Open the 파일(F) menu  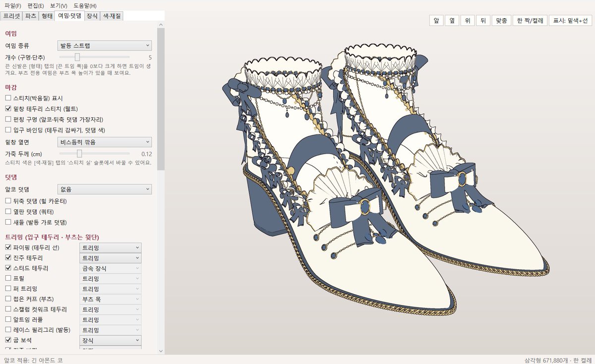12,5
